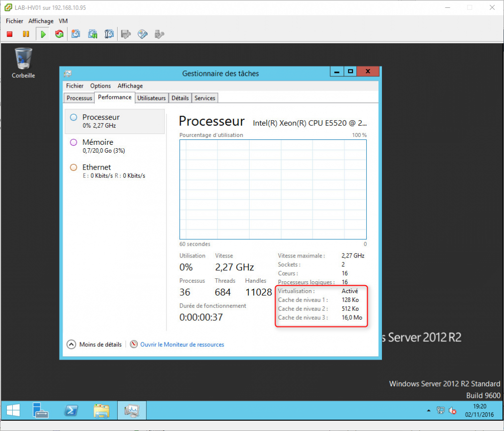This screenshot has width=504, height=431.
Task: Open the Windows Start button
Action: click(13, 410)
